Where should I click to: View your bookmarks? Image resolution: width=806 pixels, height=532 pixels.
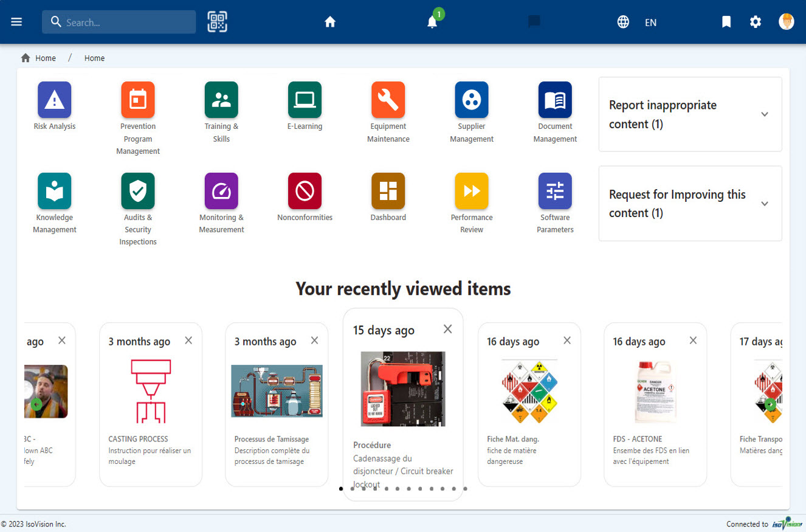726,21
